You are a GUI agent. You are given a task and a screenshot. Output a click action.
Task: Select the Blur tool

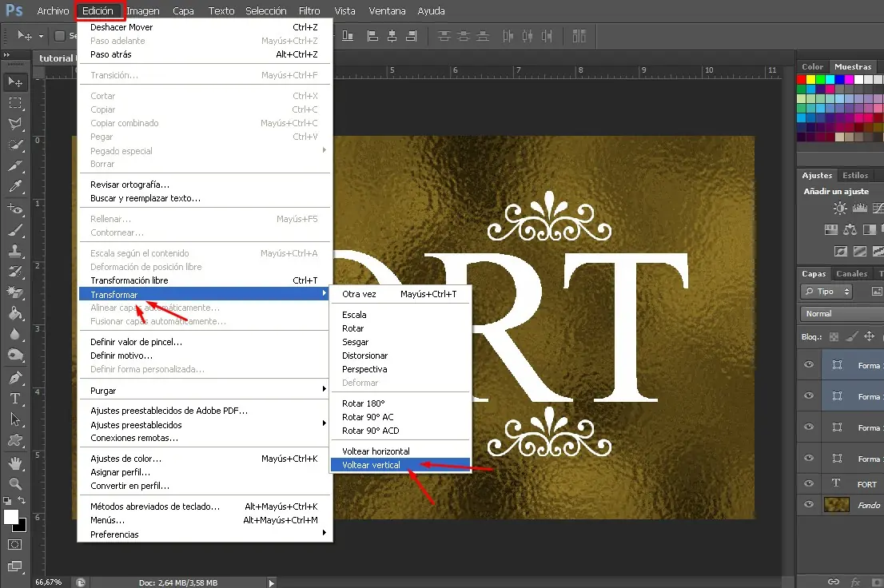(15, 334)
